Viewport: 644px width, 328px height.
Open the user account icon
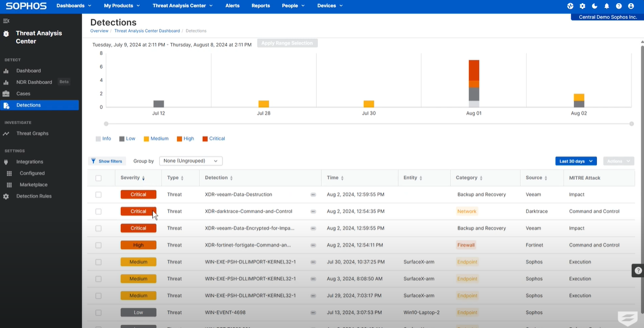[631, 6]
